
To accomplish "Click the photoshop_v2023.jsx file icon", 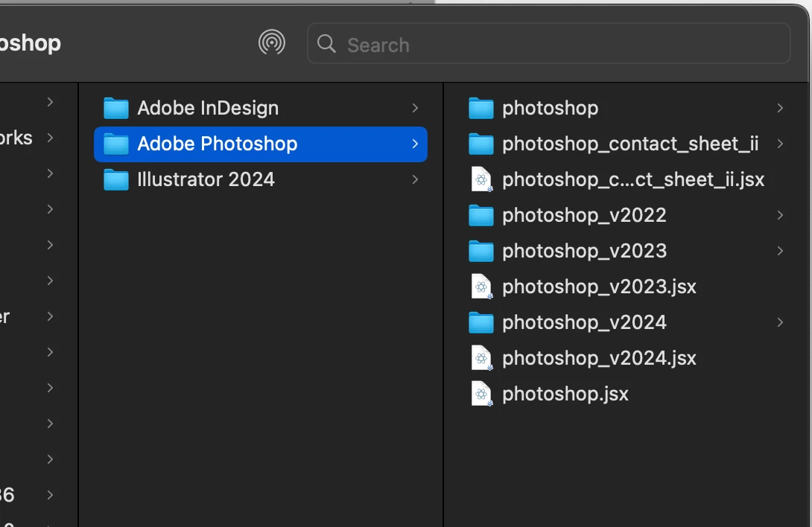I will [x=482, y=287].
